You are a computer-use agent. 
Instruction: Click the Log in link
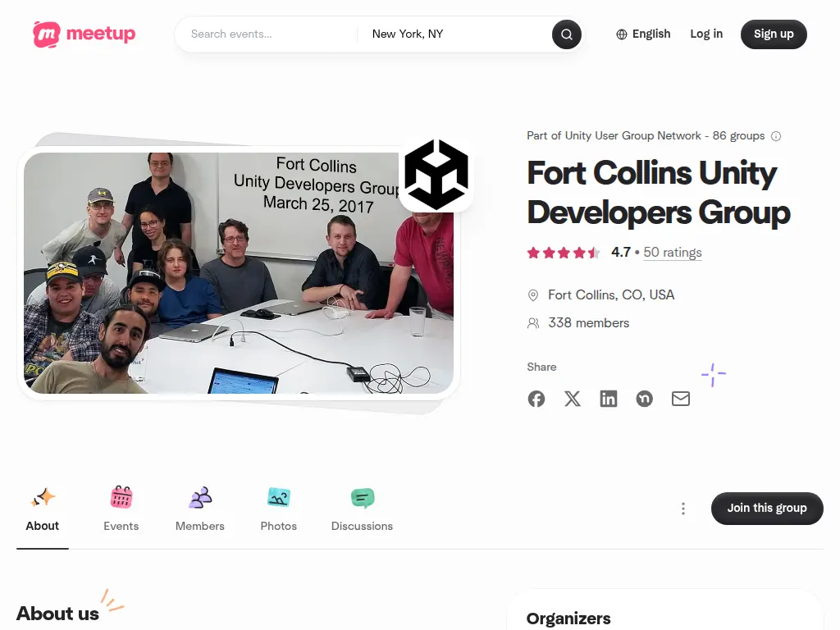tap(706, 34)
